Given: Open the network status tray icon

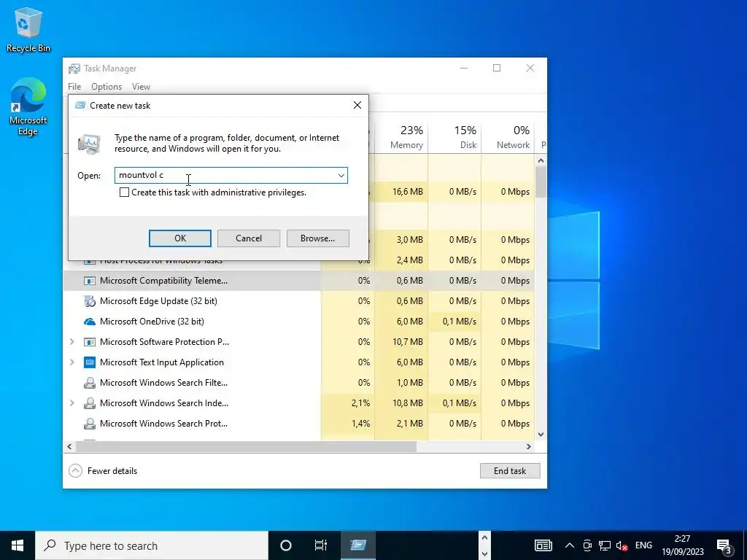Looking at the screenshot, I should (605, 545).
